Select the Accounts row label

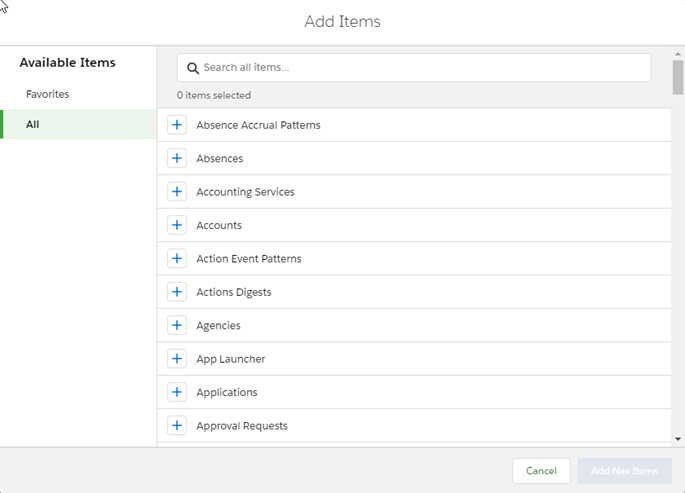(219, 225)
